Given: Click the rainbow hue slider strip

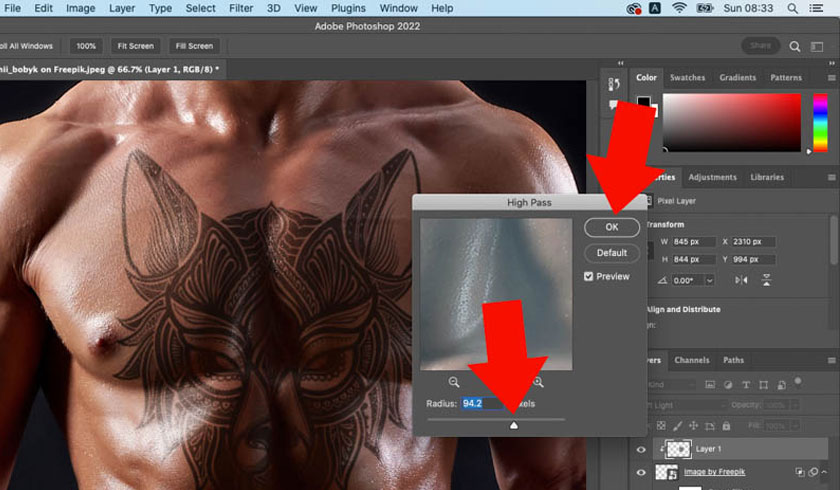Looking at the screenshot, I should point(818,122).
